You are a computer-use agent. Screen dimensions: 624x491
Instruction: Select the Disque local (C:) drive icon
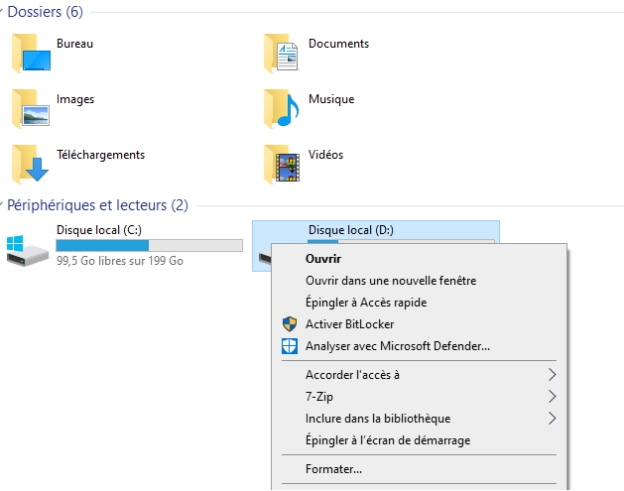pyautogui.click(x=27, y=251)
